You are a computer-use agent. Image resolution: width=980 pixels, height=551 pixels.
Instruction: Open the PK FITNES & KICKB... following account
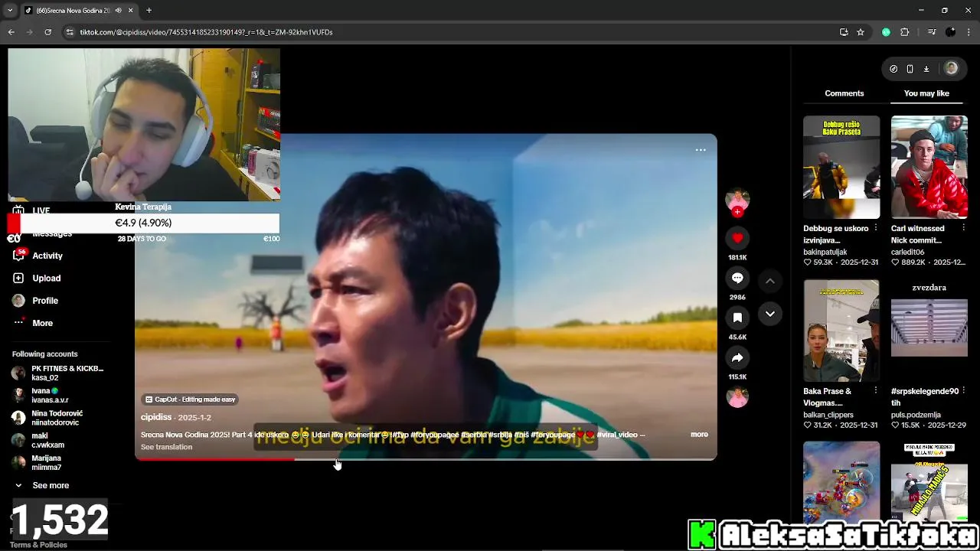[x=58, y=373]
